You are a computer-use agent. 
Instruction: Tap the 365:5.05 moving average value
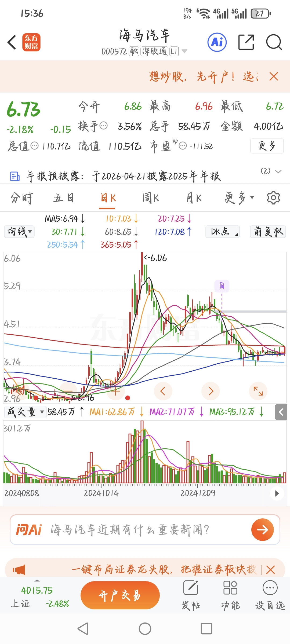(119, 244)
